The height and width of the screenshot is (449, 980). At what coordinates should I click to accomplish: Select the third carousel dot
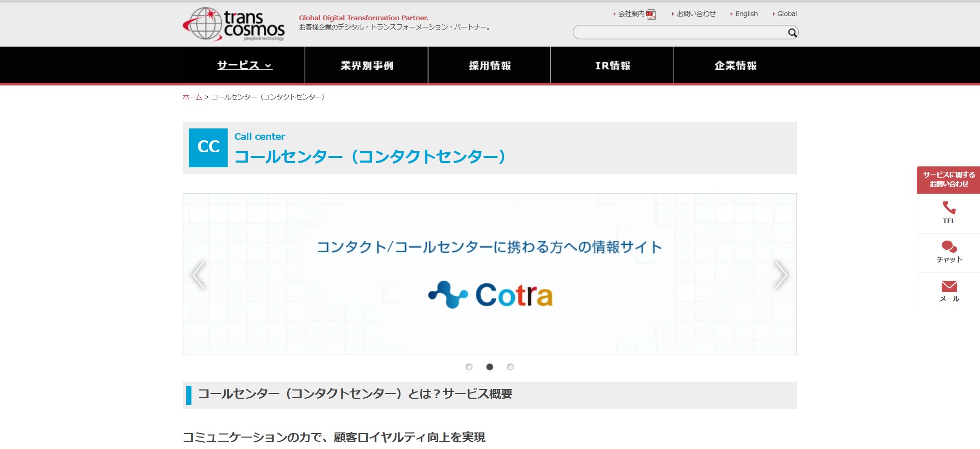[510, 367]
